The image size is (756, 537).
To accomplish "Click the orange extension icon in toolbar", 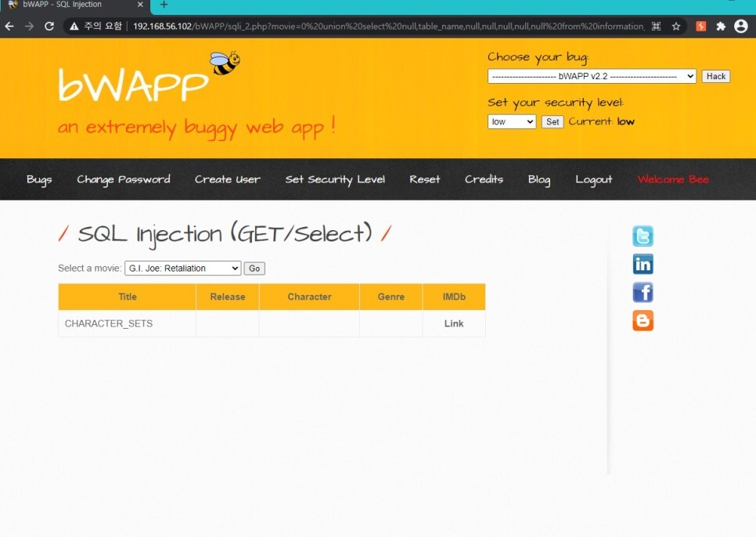I will point(701,26).
